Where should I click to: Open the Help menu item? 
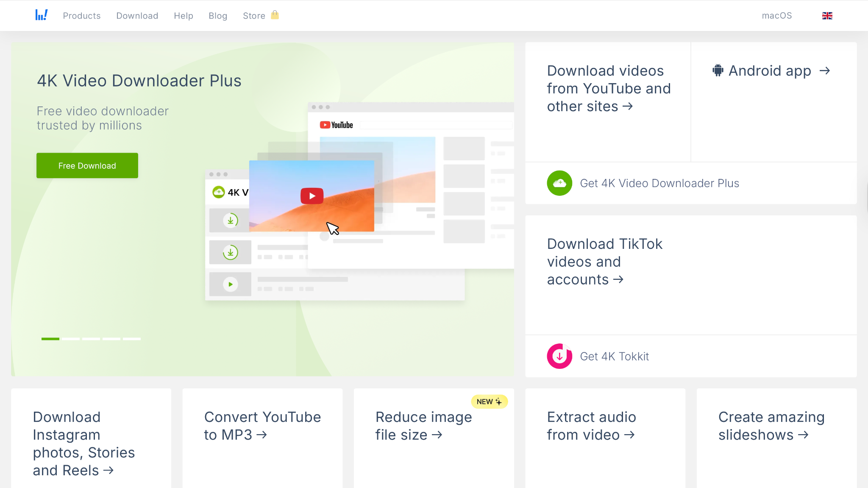(183, 16)
